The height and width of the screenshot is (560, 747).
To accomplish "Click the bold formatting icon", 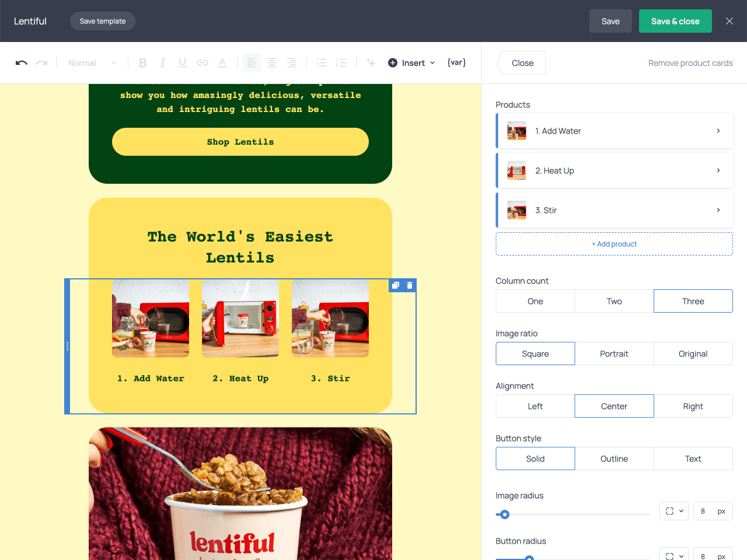I will coord(142,63).
